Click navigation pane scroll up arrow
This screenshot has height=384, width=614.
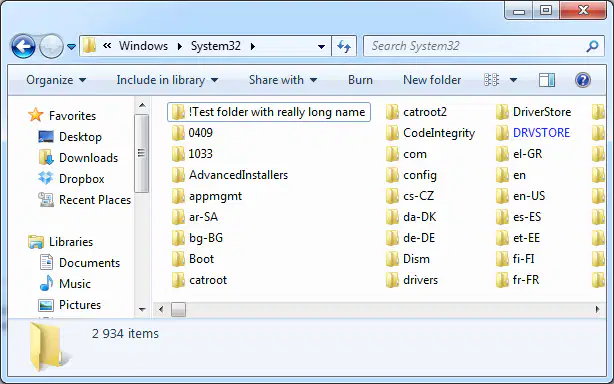(142, 105)
